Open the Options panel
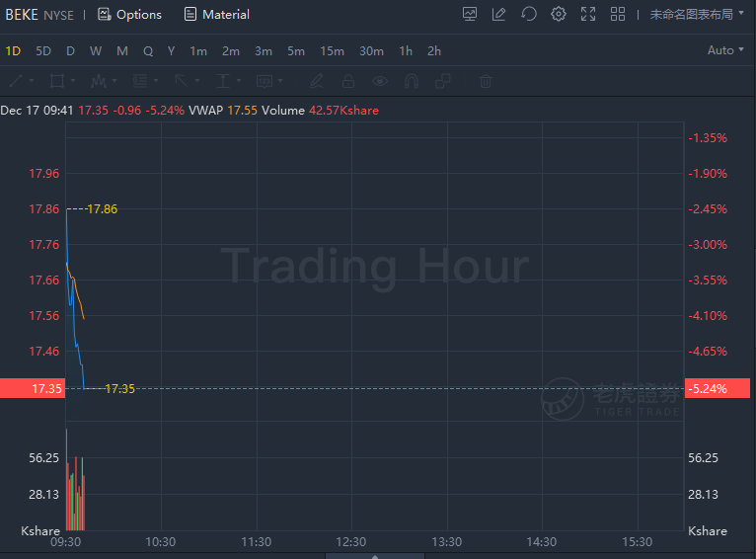This screenshot has width=756, height=559. (x=129, y=15)
